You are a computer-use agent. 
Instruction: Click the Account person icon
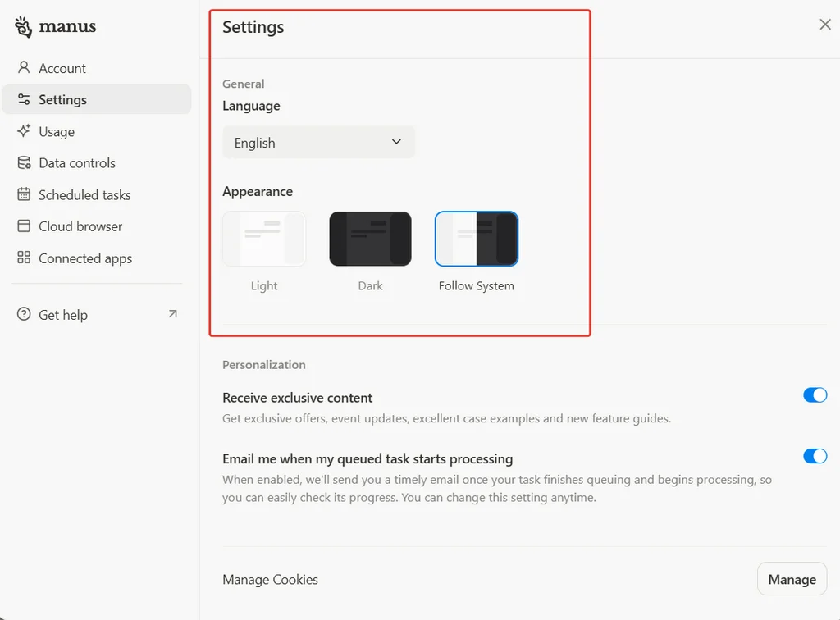tap(24, 68)
